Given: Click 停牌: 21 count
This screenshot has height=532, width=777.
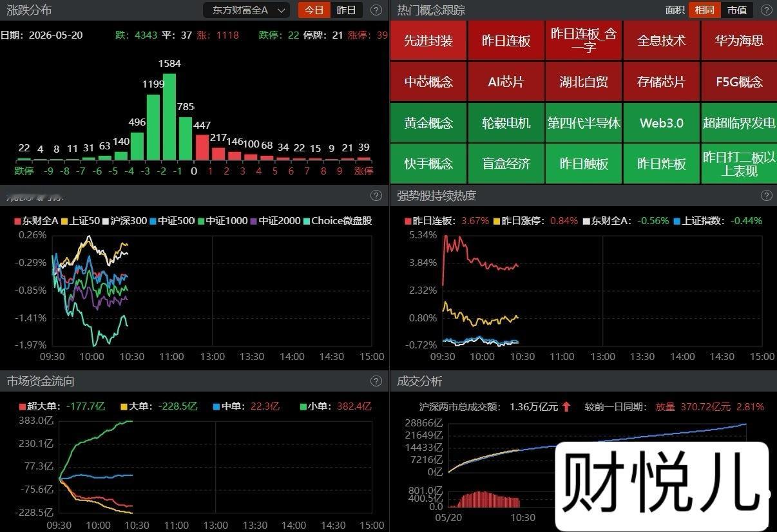Looking at the screenshot, I should coord(323,35).
